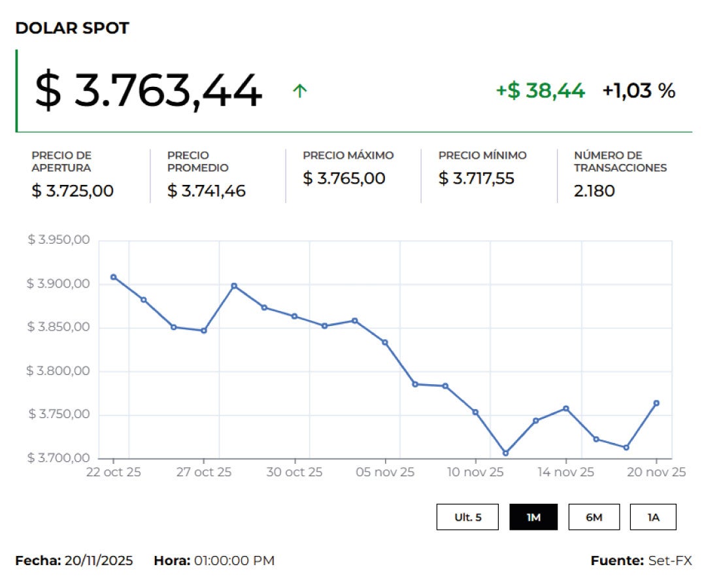Switch chart to 6M range
Viewport: 706px width, 588px height.
[x=594, y=517]
